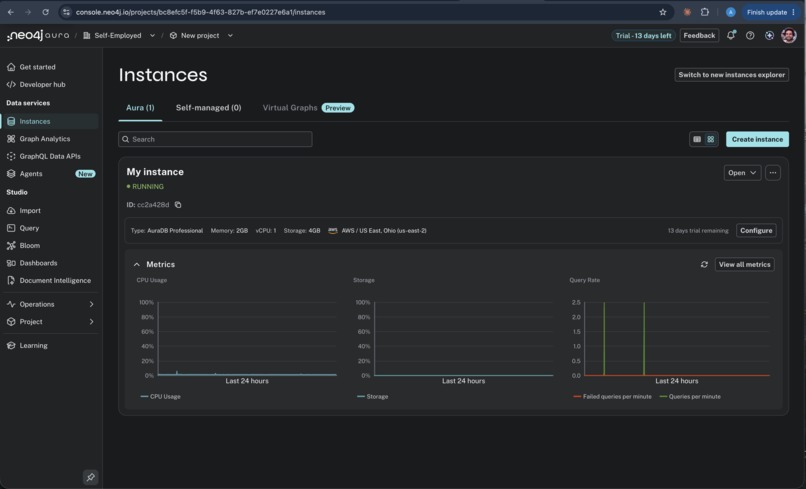This screenshot has width=806, height=489.
Task: Open the notifications bell icon
Action: (x=730, y=35)
